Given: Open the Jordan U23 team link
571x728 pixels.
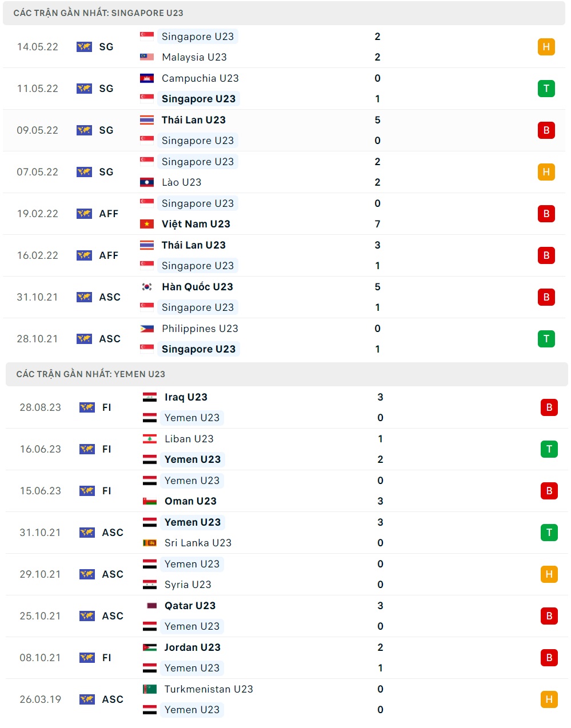Looking at the screenshot, I should click(193, 647).
